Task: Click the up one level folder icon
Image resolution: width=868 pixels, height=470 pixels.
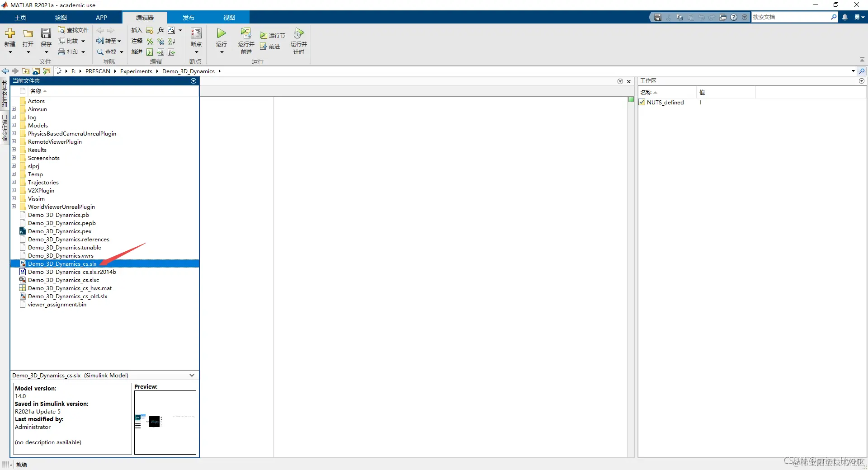Action: (x=26, y=71)
